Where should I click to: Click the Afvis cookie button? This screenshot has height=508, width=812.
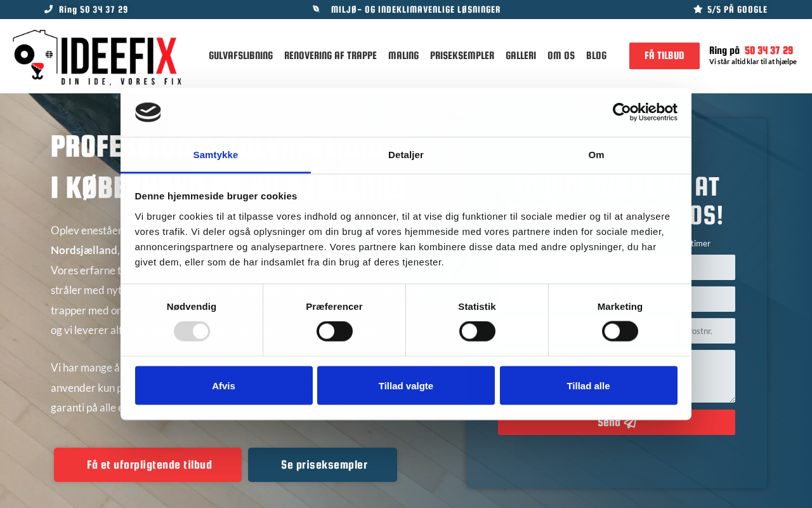(224, 385)
